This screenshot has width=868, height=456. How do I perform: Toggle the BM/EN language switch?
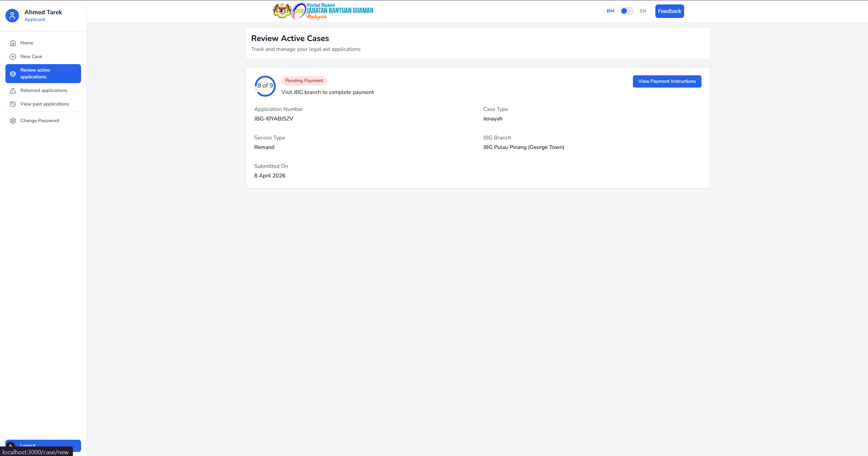[x=626, y=11]
